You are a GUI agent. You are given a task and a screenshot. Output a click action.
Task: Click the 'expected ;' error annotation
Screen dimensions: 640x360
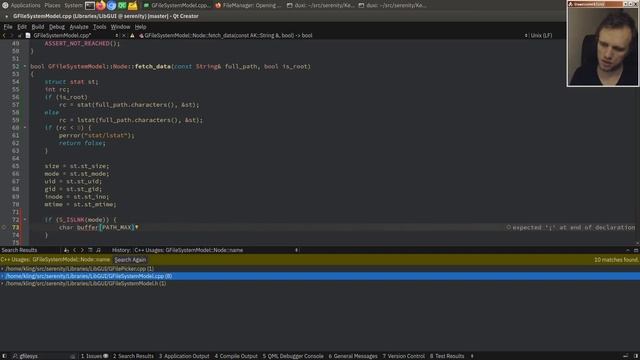571,227
